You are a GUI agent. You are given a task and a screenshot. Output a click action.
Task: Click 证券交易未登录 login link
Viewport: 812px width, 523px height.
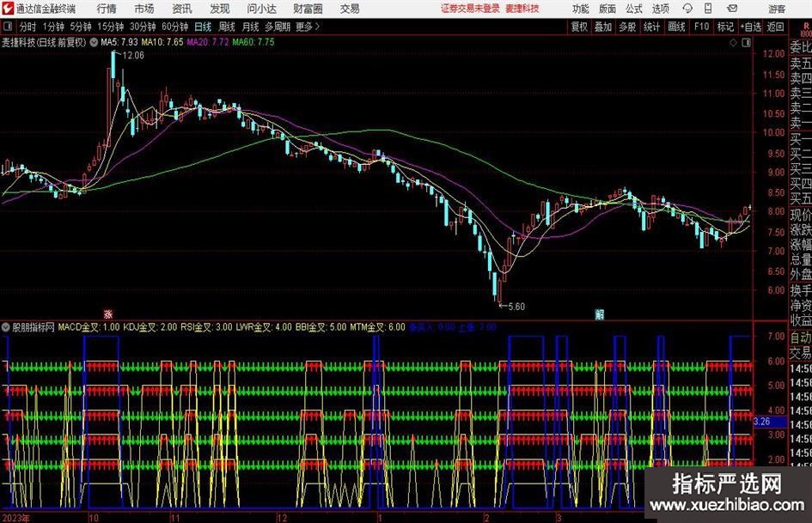470,9
